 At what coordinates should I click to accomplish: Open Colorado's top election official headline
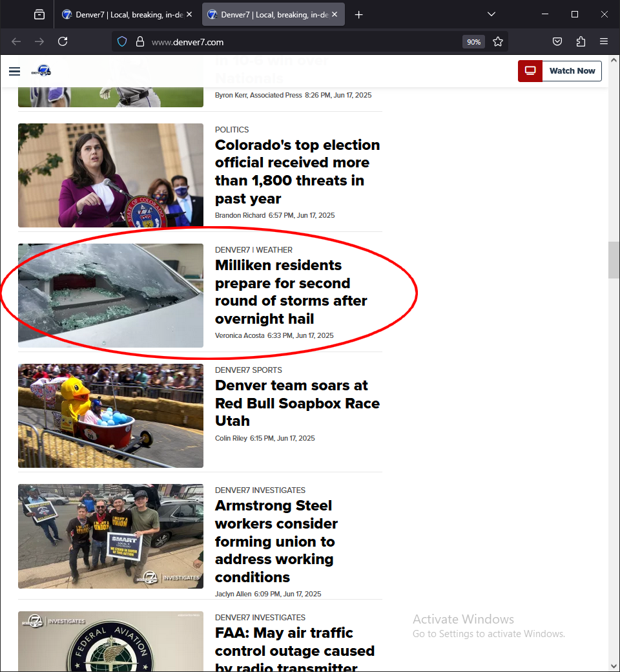pos(297,171)
